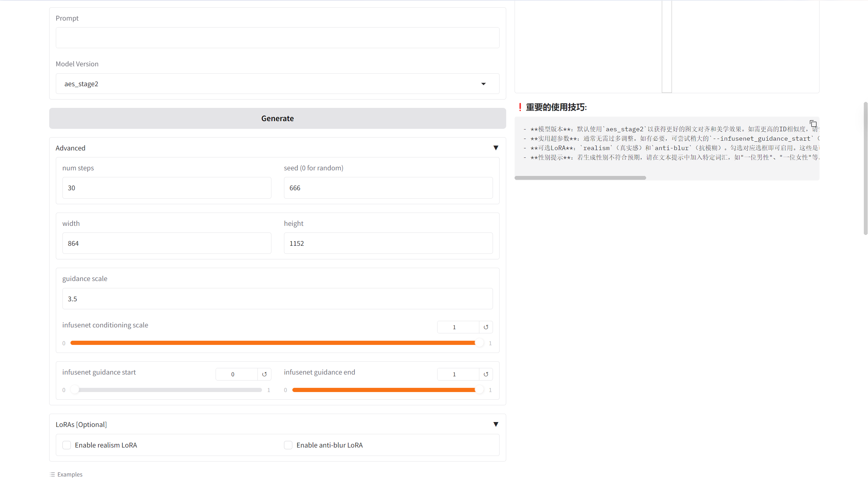
Task: Click the tips horizontal scrollbar
Action: (x=580, y=178)
